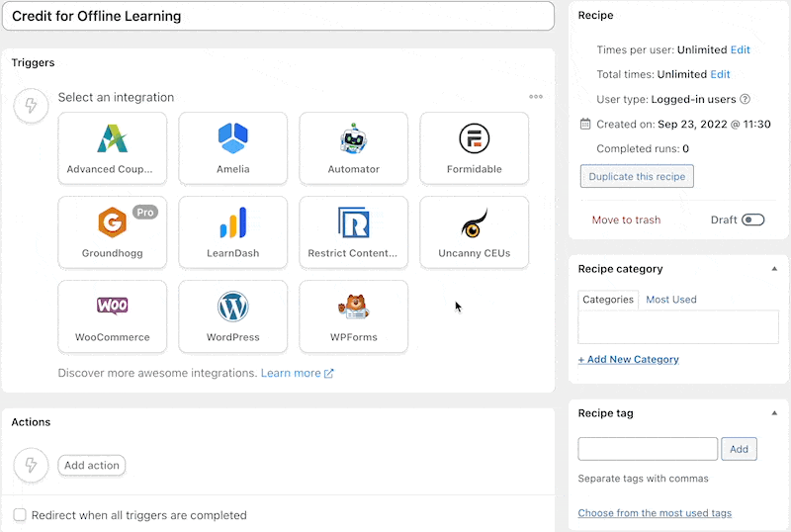The image size is (791, 532).
Task: Edit the Times per user setting
Action: pyautogui.click(x=740, y=49)
